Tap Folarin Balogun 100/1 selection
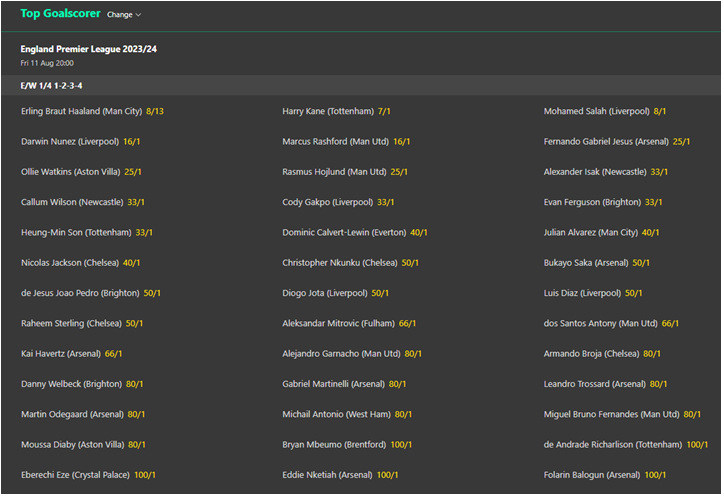Image resolution: width=724 pixels, height=497 pixels. click(x=604, y=475)
